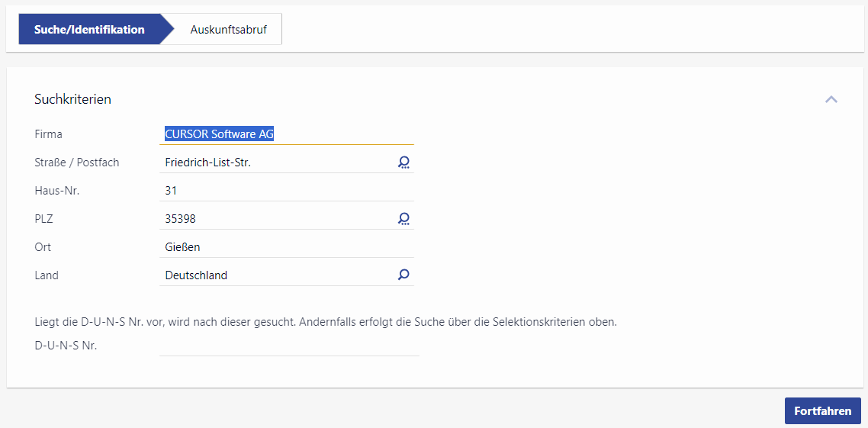Click the PLZ input showing 35398

(275, 219)
